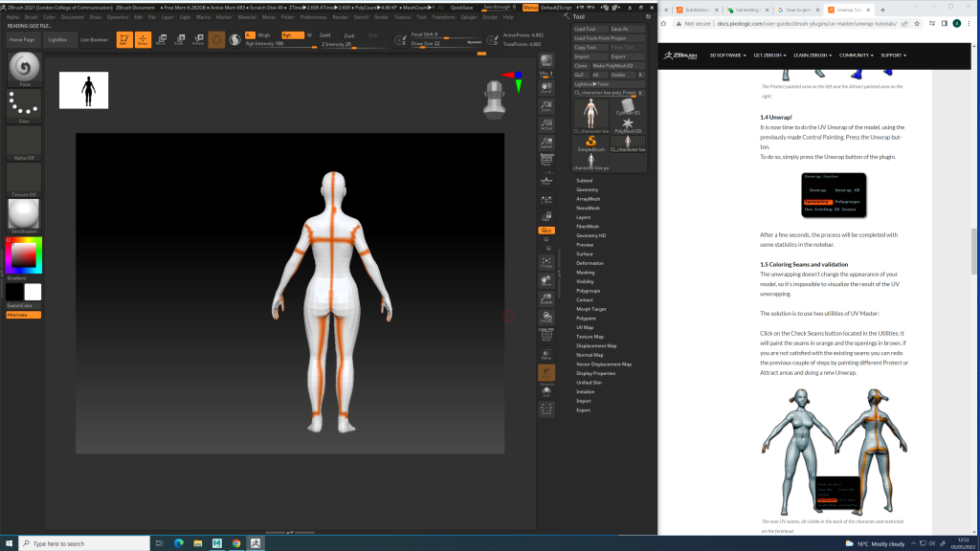Click the QuickSave button
This screenshot has height=551, width=980.
[x=462, y=8]
